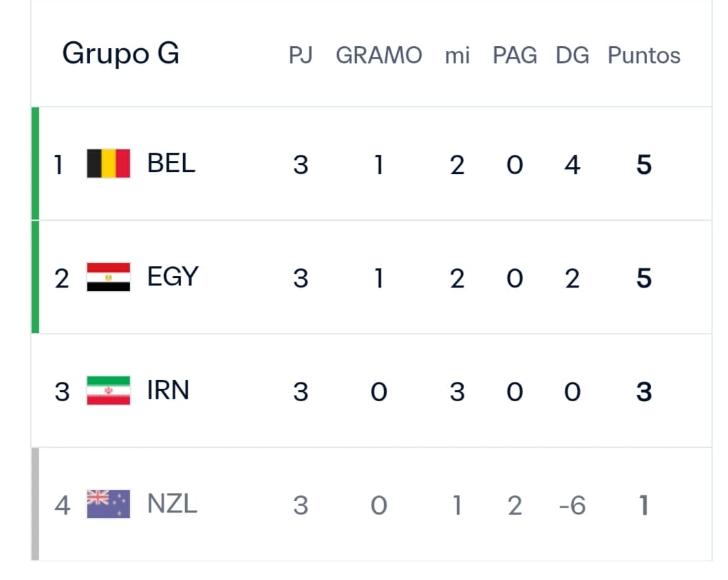Click the PAG column header
The height and width of the screenshot is (580, 728).
(515, 55)
